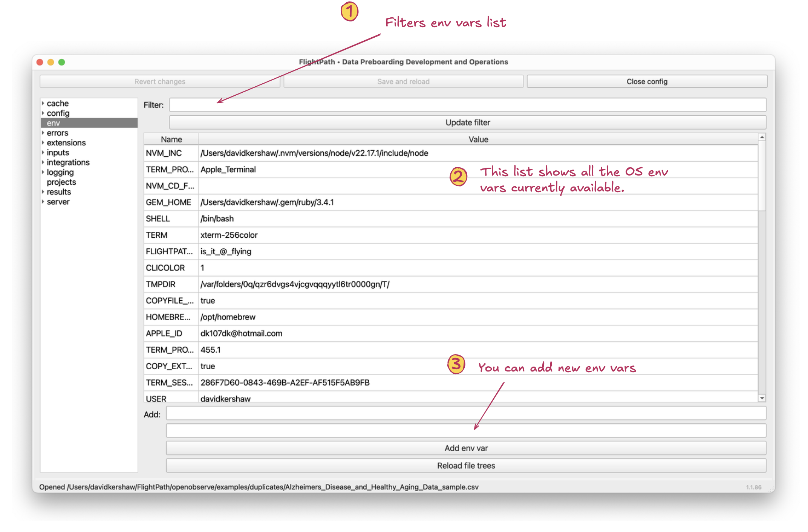Image resolution: width=808 pixels, height=532 pixels.
Task: Expand the errors tree node arrow
Action: click(43, 133)
